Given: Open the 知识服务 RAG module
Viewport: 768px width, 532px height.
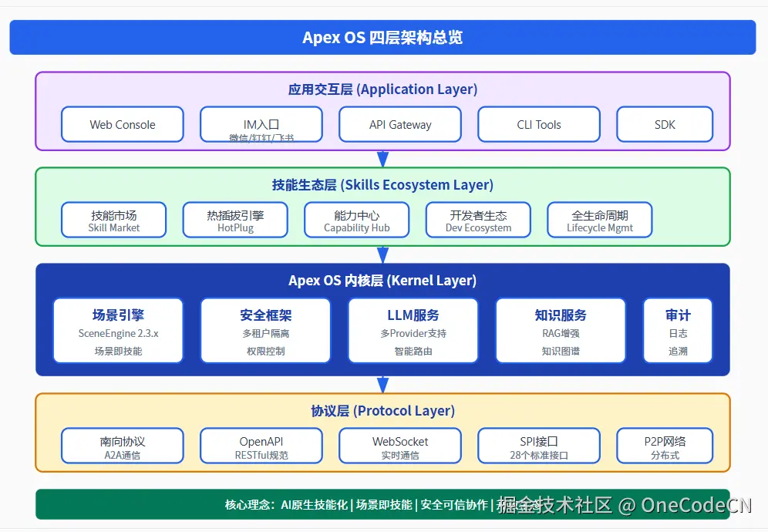Looking at the screenshot, I should (x=561, y=330).
